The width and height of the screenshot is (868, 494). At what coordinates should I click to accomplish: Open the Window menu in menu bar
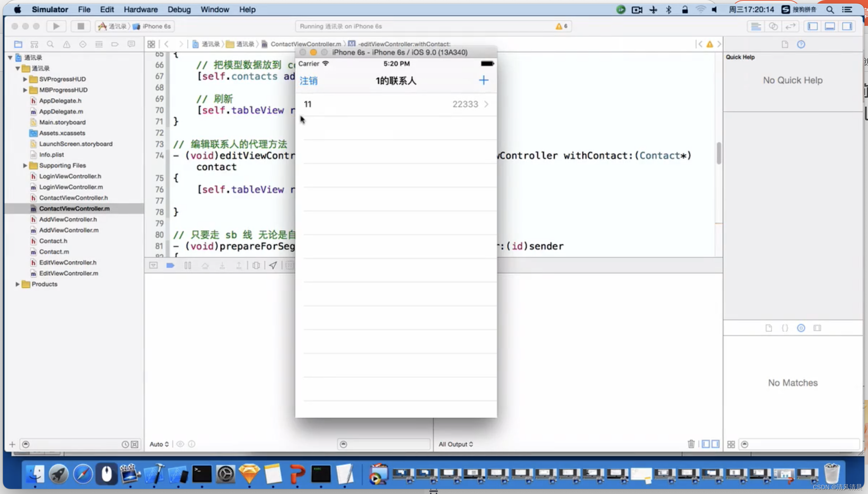pyautogui.click(x=214, y=10)
